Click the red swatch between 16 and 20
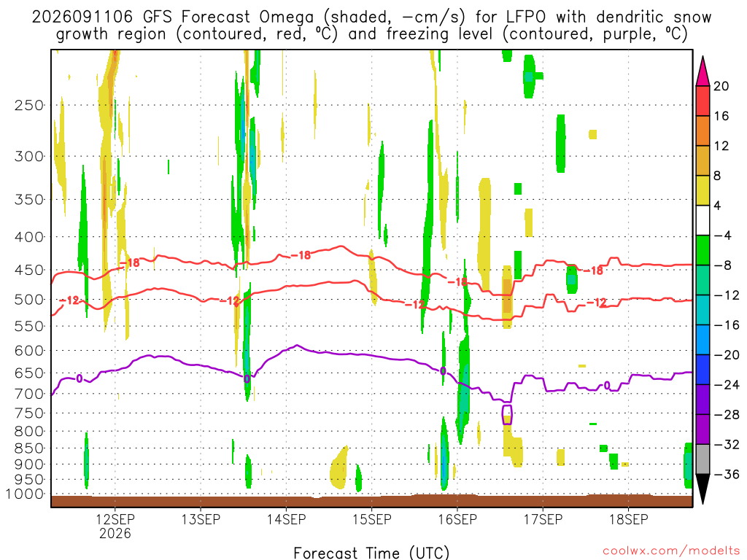Screen dimensions: 747x560 (703, 101)
